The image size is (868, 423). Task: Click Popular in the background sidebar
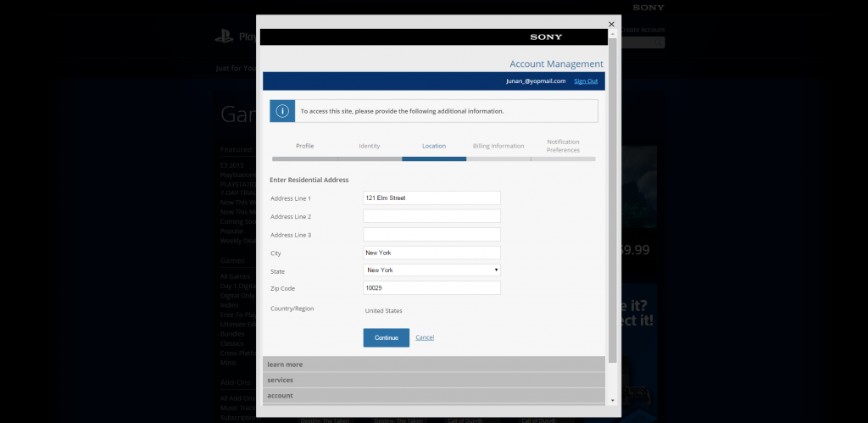point(231,231)
